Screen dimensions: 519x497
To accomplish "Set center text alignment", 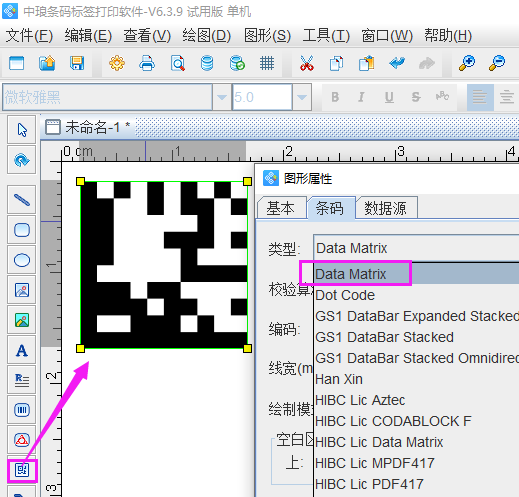I will [507, 97].
